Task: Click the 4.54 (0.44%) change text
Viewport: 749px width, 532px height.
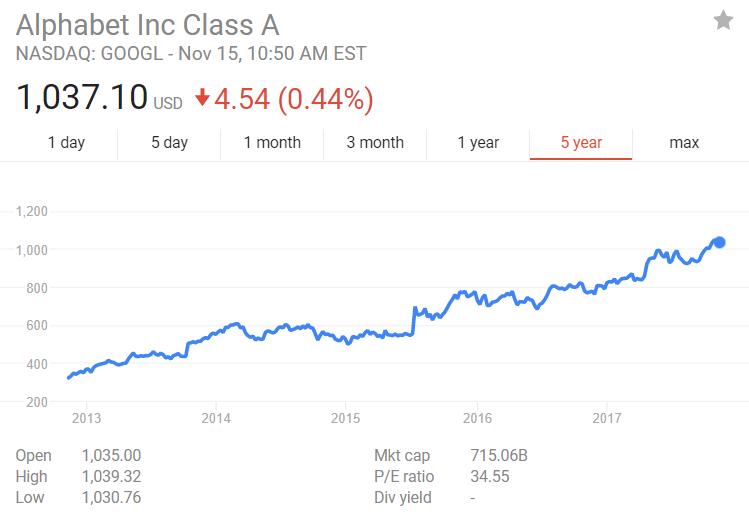Action: 296,98
